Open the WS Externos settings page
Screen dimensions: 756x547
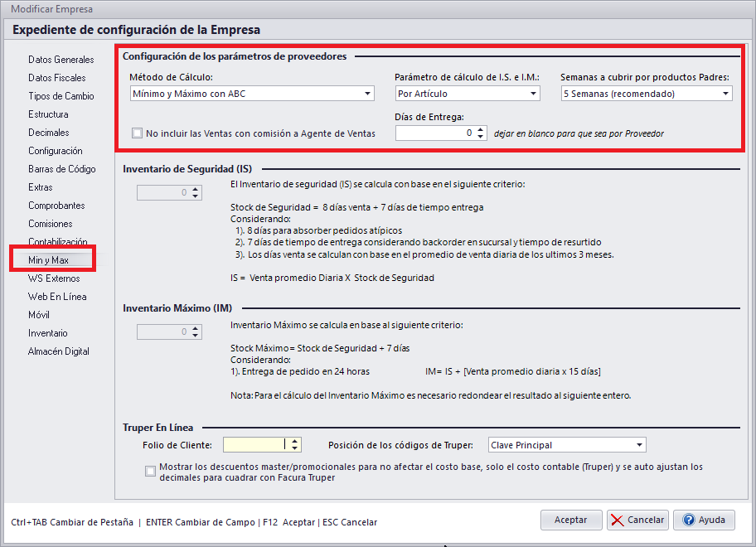(54, 278)
